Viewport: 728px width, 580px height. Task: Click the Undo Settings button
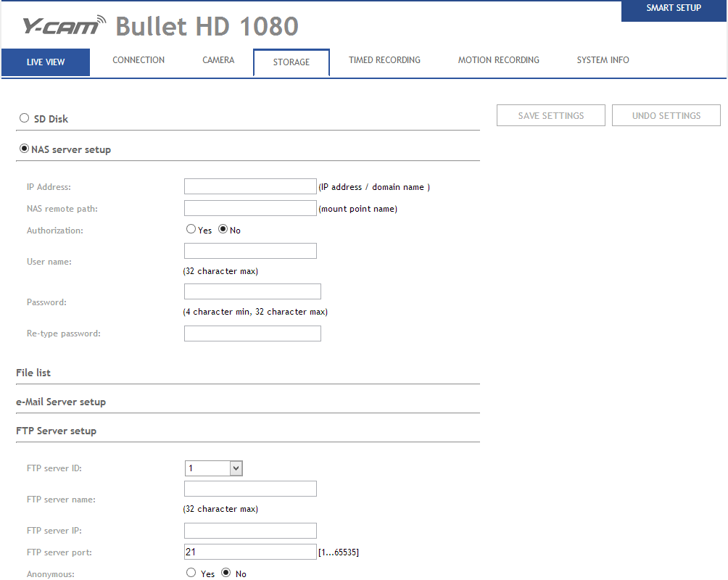point(666,115)
